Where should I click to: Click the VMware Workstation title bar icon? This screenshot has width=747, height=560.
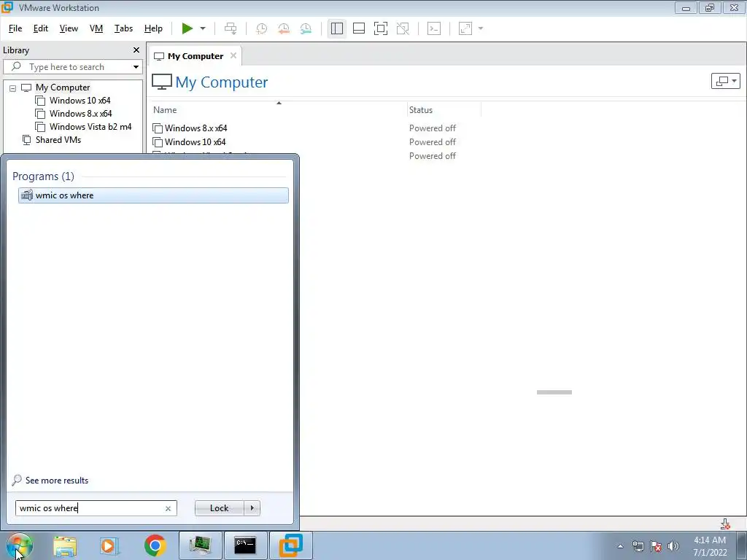point(7,7)
